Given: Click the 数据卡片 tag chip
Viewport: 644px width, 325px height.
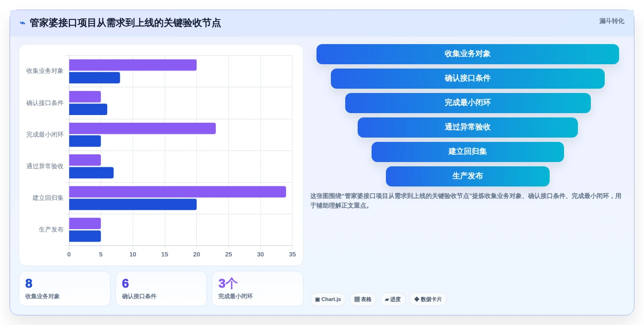Looking at the screenshot, I should [428, 300].
